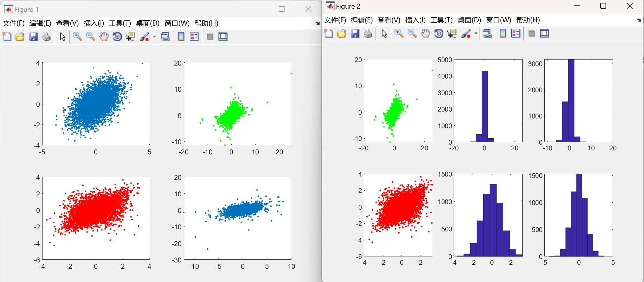Click the Insert Colorbar icon in Figure 1

181,37
